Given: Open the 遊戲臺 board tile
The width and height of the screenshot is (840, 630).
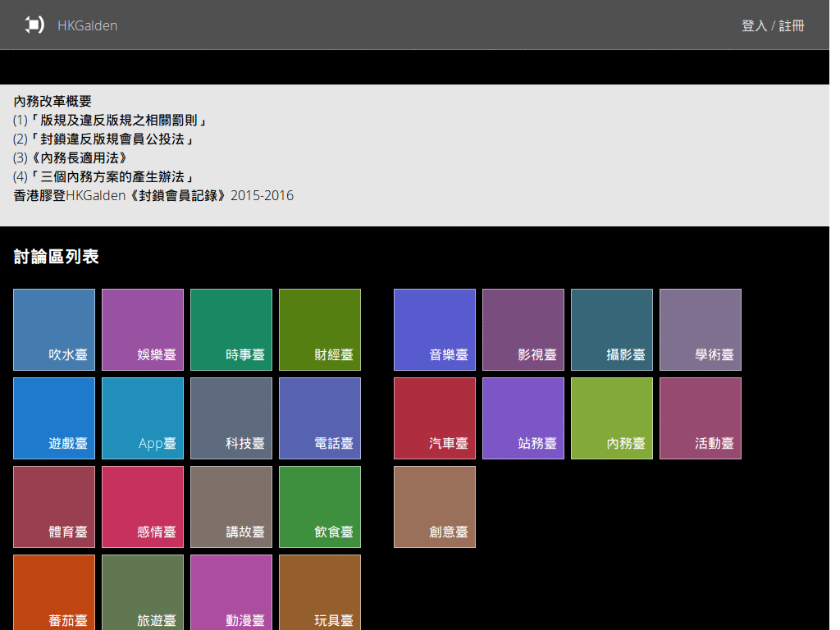Looking at the screenshot, I should coord(54,418).
